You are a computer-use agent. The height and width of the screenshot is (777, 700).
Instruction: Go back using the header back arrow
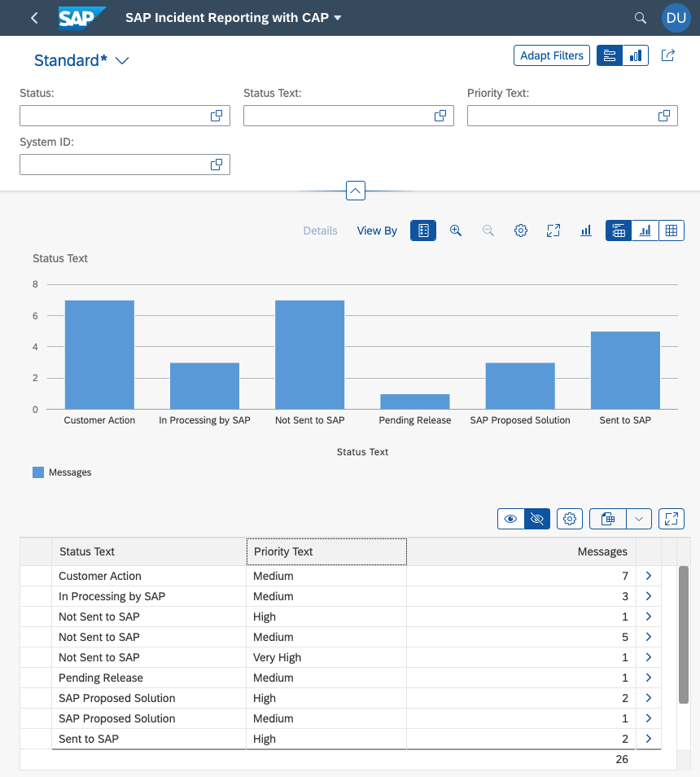click(34, 18)
